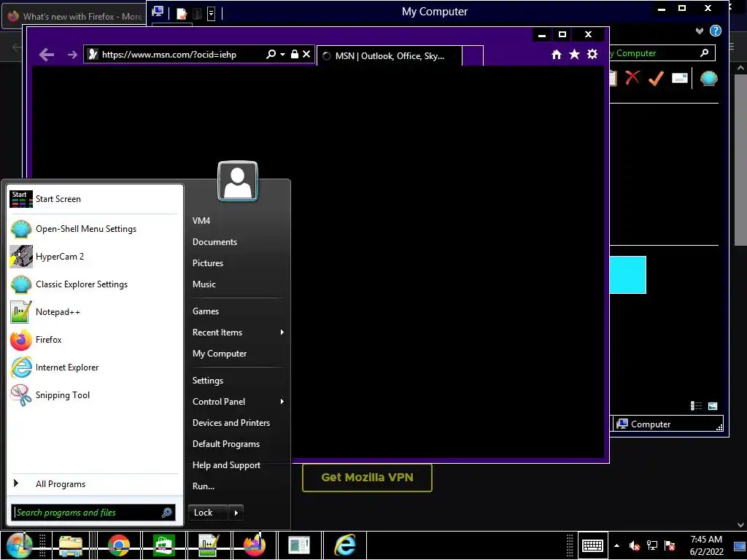Open Classic Explorer Settings
The image size is (747, 560).
click(94, 284)
